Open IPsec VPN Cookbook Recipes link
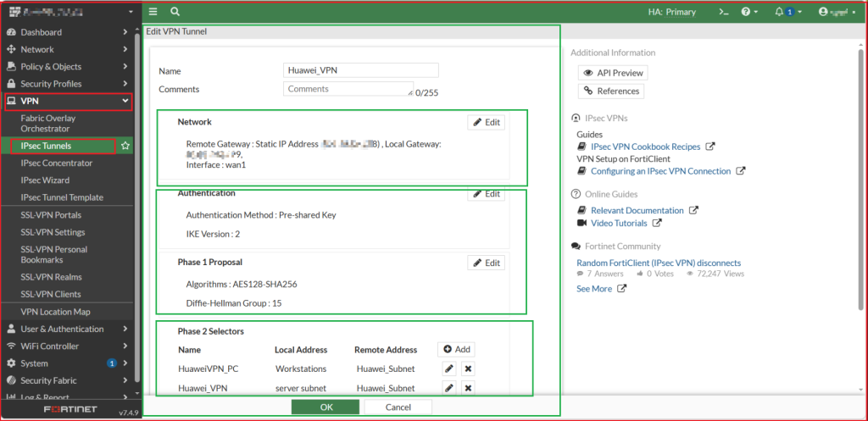868x421 pixels. pyautogui.click(x=645, y=147)
